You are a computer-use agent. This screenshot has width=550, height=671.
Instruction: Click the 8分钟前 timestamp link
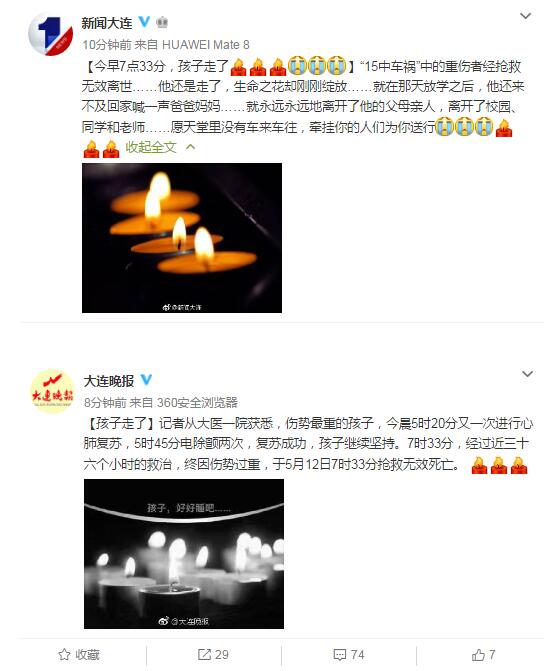[x=105, y=402]
